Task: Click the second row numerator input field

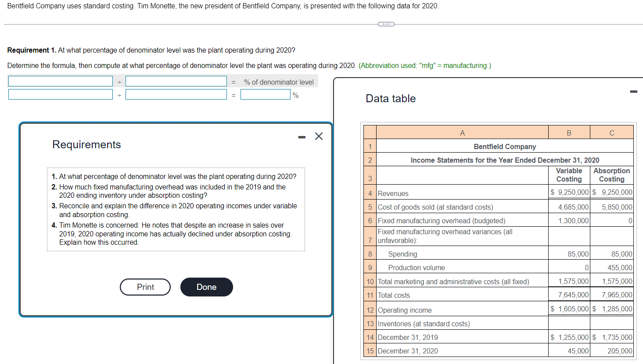Action: click(60, 94)
